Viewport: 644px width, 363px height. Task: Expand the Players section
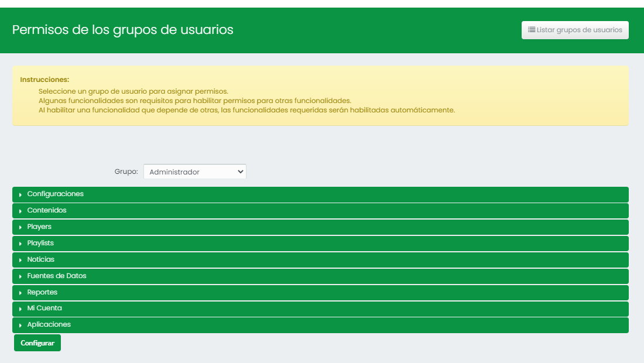(320, 227)
